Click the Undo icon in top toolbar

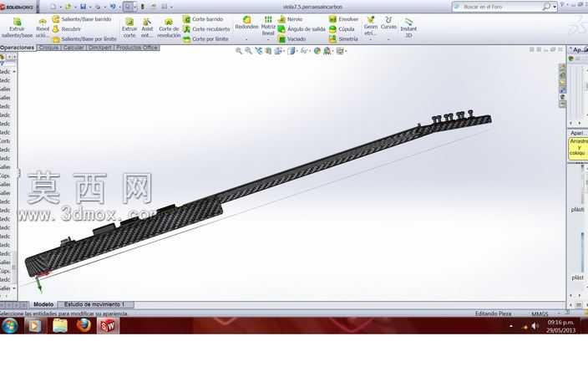[x=113, y=7]
